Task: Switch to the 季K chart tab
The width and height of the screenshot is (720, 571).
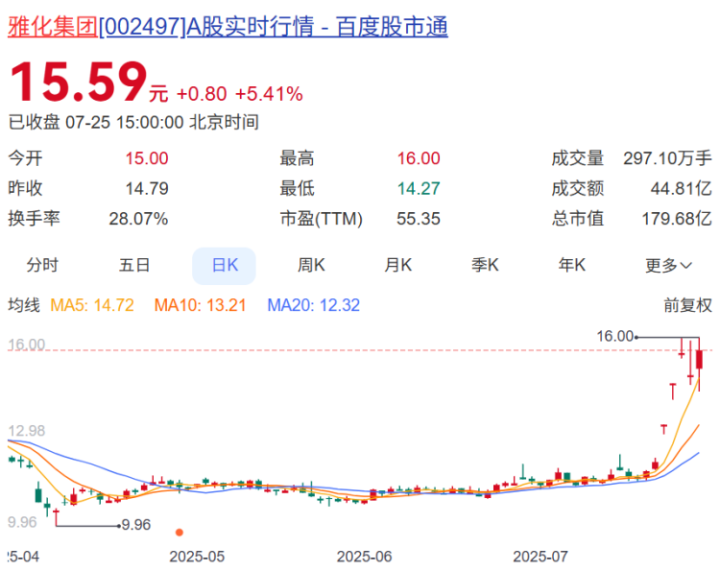Action: point(484,265)
